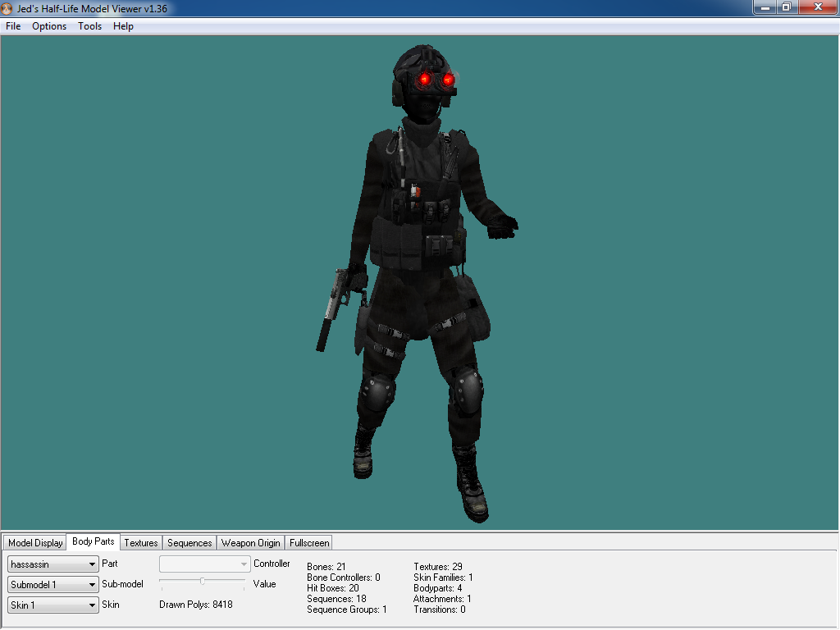
Task: Click the 'Controller' label
Action: tap(272, 564)
